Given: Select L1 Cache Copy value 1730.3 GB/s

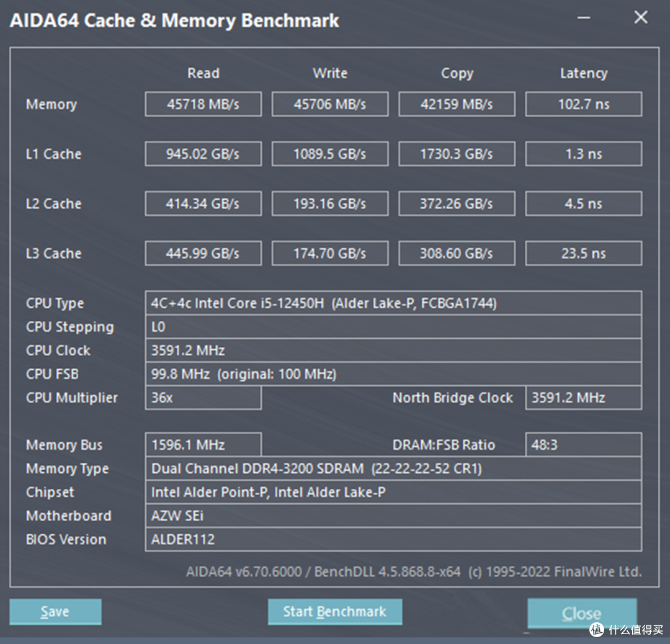Looking at the screenshot, I should point(457,154).
